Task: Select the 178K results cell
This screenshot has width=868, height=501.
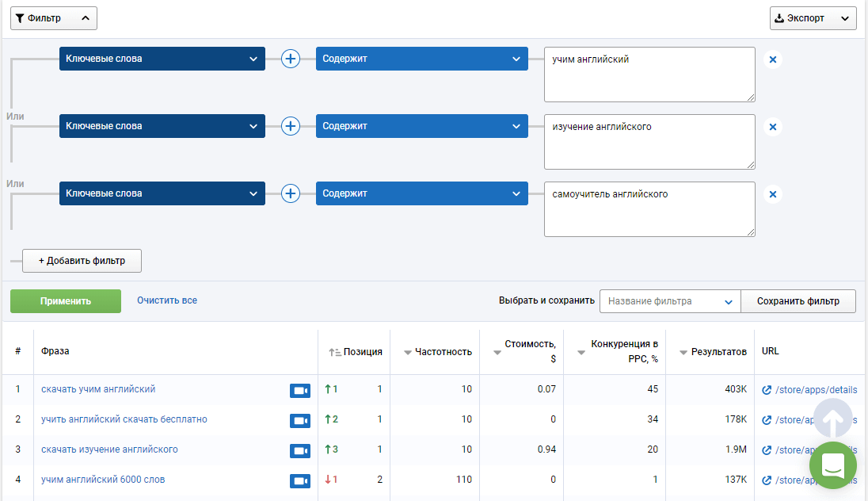Action: 736,419
